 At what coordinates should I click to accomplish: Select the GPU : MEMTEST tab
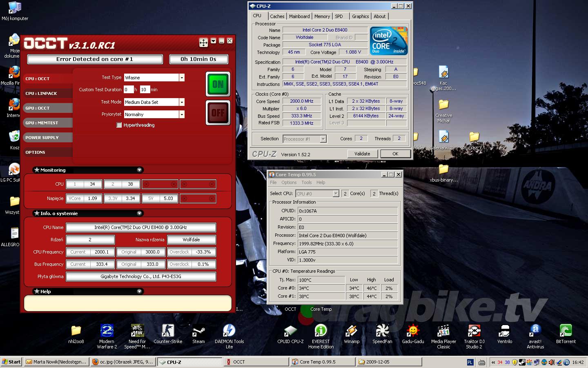(48, 123)
